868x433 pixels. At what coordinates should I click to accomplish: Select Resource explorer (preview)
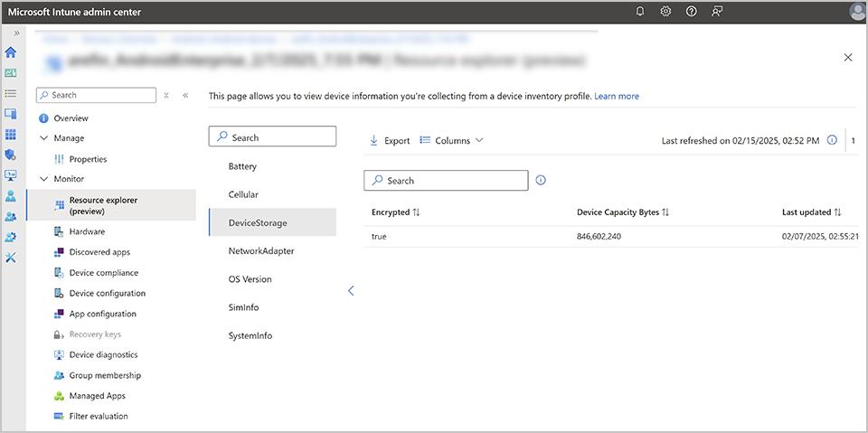(110, 205)
